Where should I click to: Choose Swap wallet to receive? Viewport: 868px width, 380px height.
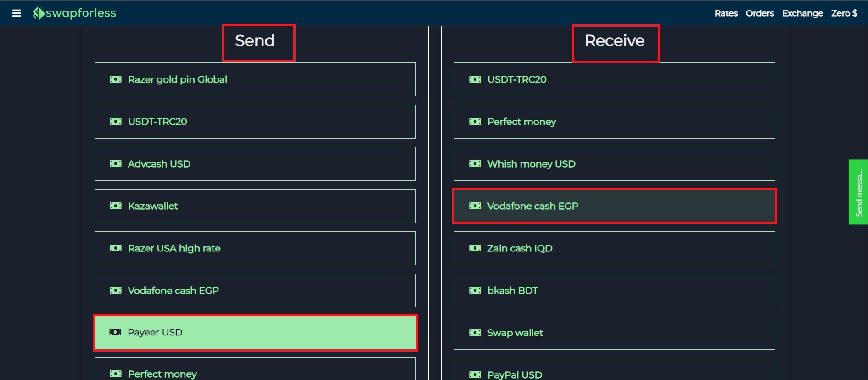[x=615, y=333]
